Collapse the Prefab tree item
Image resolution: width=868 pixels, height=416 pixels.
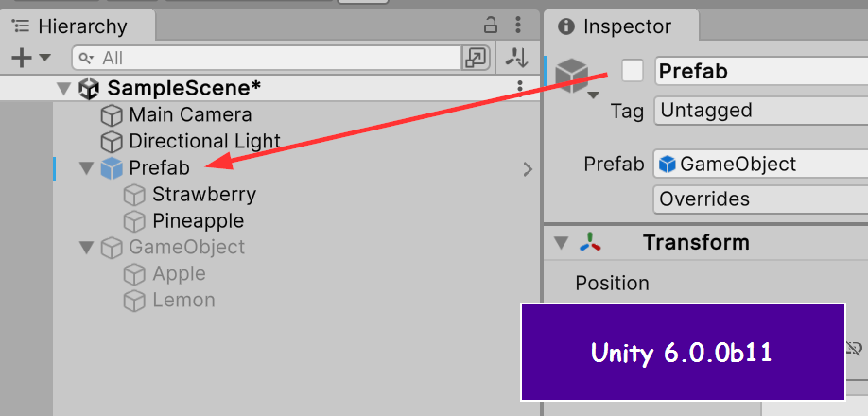(87, 168)
